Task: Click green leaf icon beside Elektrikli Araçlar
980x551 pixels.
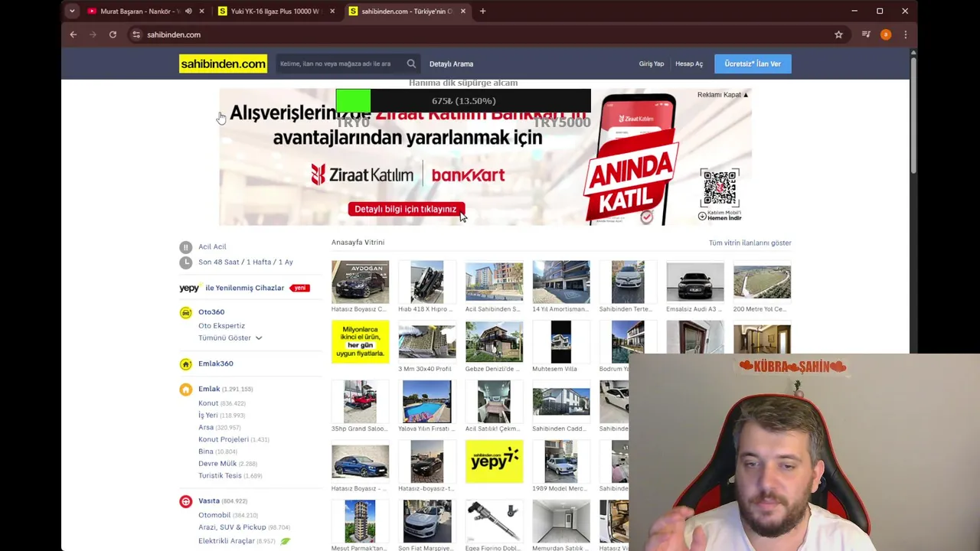Action: point(286,541)
